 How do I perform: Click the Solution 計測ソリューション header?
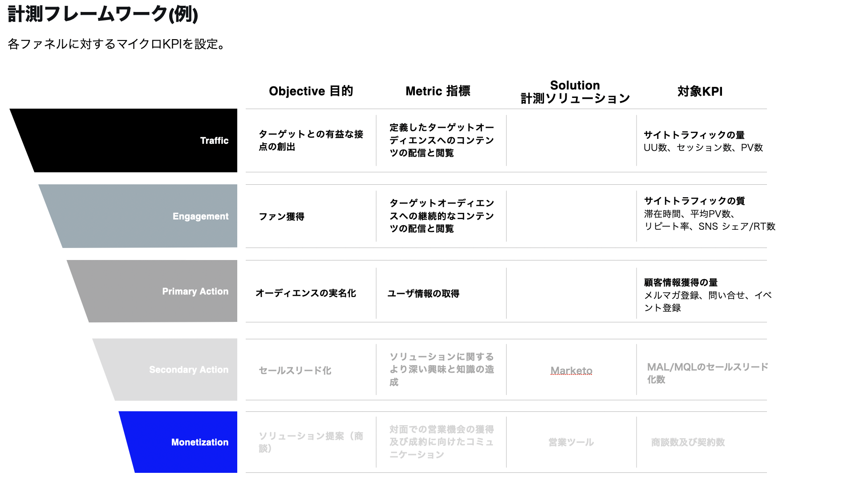(x=575, y=92)
